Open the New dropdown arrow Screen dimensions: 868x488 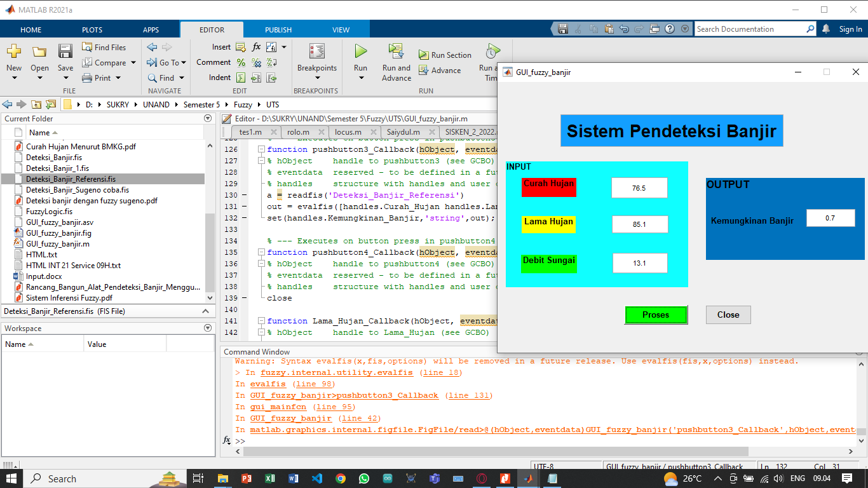pyautogui.click(x=14, y=78)
